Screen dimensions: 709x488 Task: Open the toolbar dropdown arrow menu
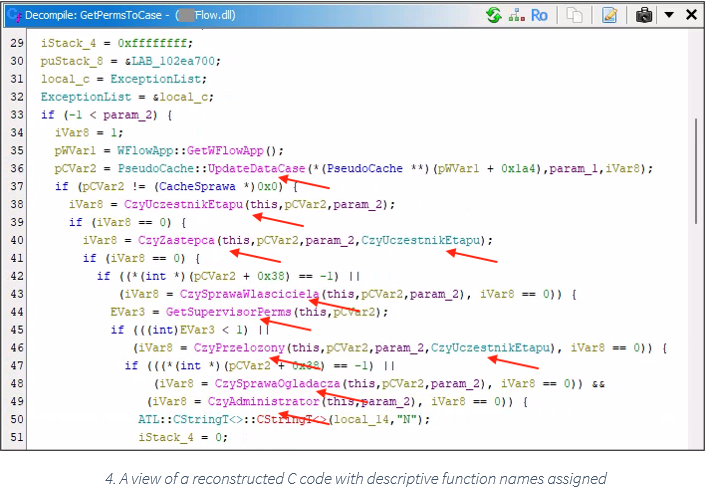pos(667,15)
